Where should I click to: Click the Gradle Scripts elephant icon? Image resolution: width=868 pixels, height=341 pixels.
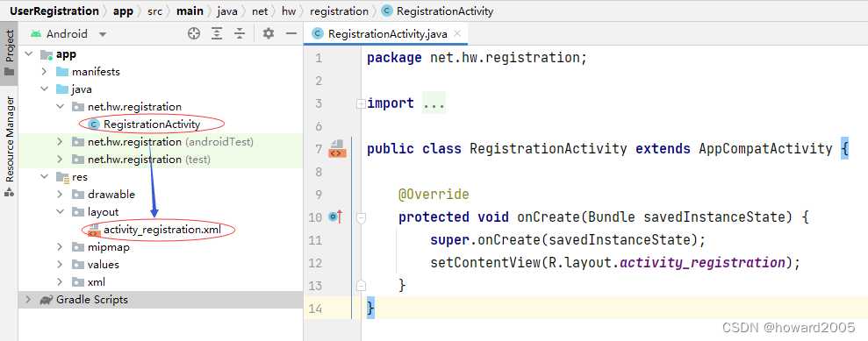point(46,300)
